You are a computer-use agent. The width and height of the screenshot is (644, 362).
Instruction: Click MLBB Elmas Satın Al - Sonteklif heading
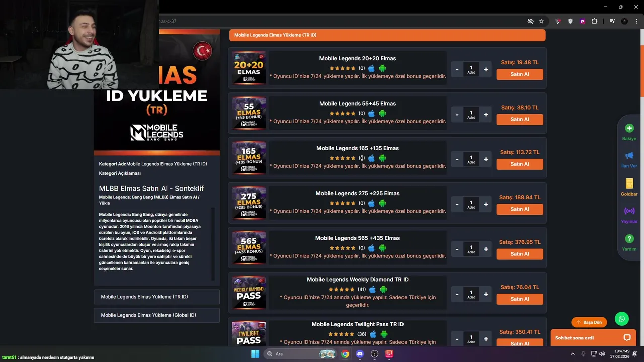click(151, 188)
